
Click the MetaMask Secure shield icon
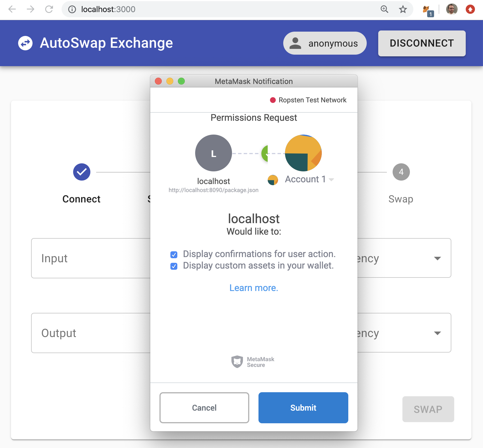[x=237, y=362]
